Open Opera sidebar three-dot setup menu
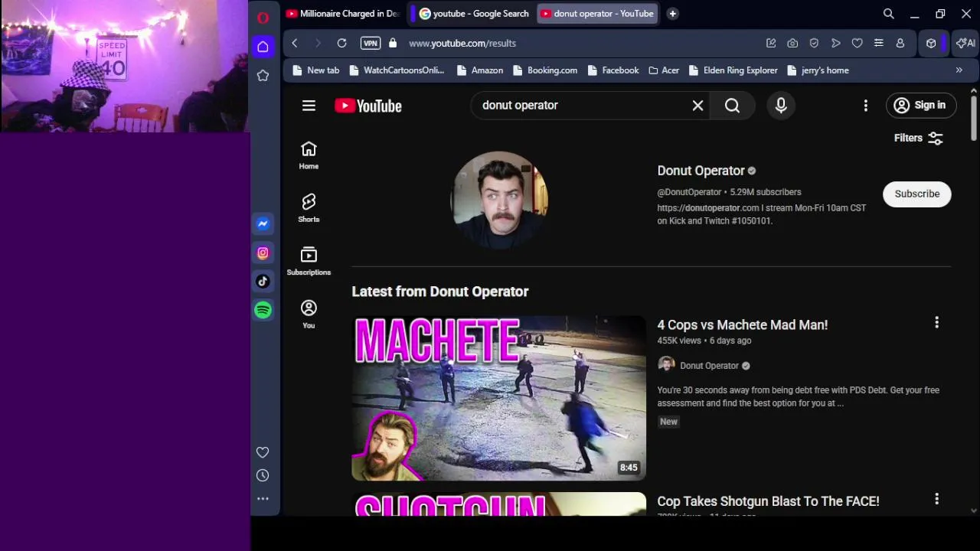This screenshot has width=980, height=551. click(263, 499)
